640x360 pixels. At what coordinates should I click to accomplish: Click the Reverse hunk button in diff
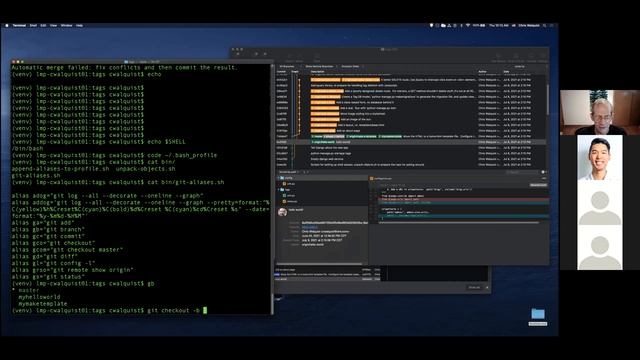click(538, 185)
